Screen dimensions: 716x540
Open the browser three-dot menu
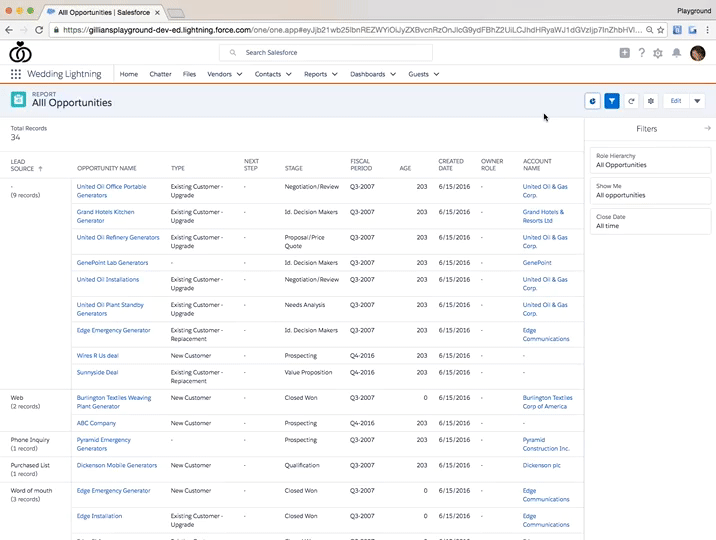pyautogui.click(x=707, y=30)
